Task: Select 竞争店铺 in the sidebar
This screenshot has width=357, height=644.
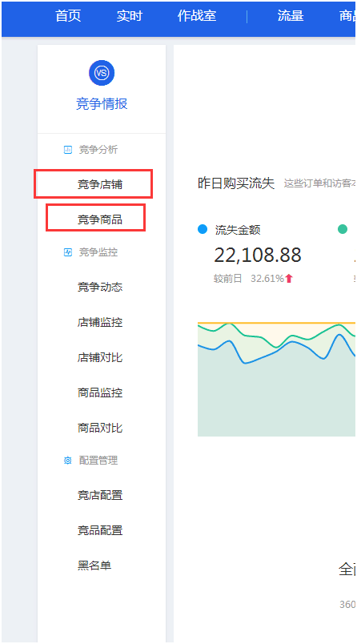Action: (100, 185)
